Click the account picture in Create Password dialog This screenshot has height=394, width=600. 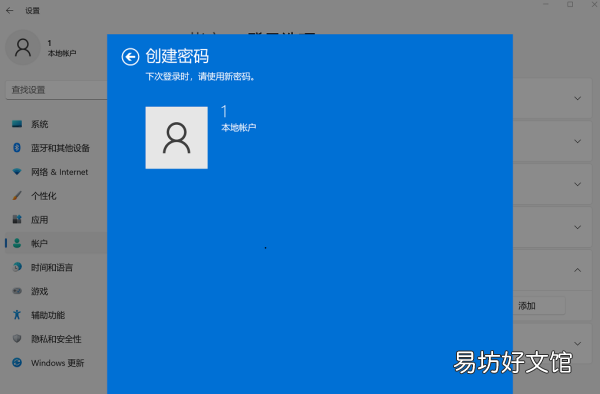176,138
